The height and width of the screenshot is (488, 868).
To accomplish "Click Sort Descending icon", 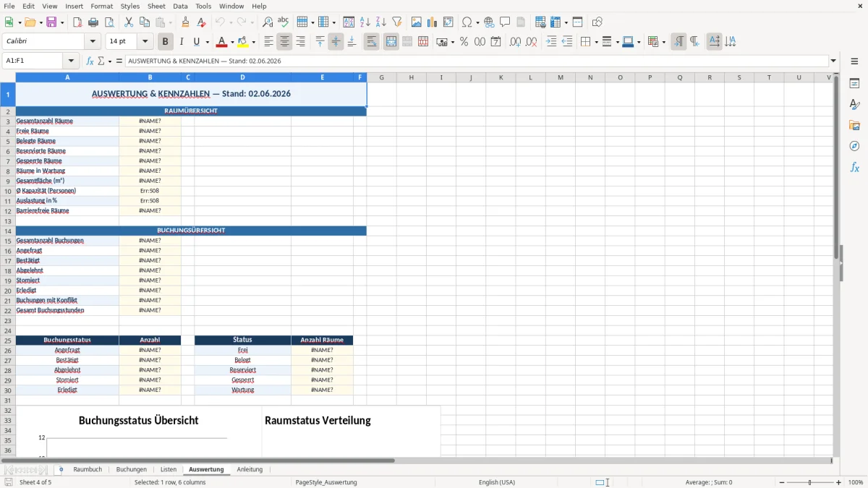I will tap(381, 22).
